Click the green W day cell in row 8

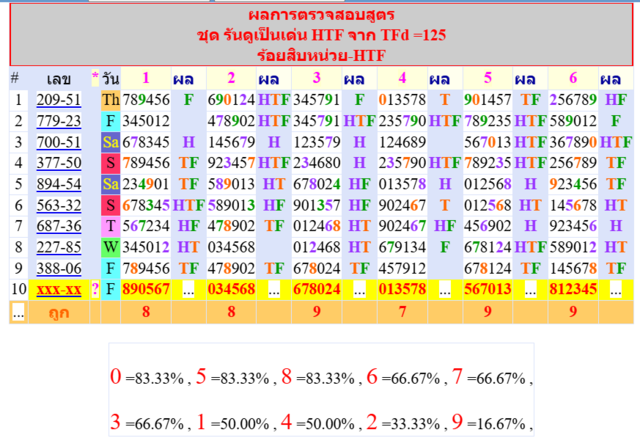point(111,247)
